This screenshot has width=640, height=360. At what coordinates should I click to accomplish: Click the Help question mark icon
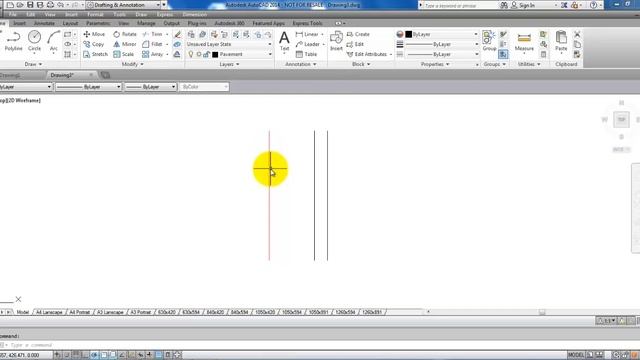click(593, 5)
